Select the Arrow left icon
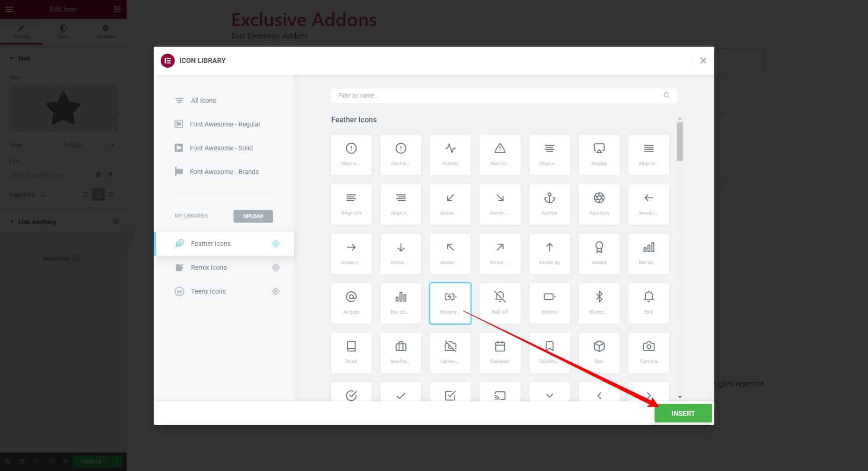Screen dimensions: 868x471 649,204
